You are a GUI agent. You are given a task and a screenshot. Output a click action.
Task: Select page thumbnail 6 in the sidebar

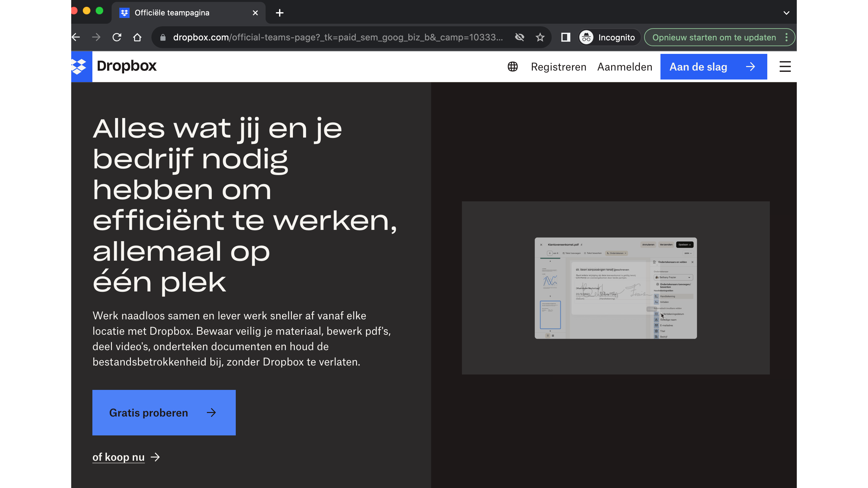pos(550,315)
